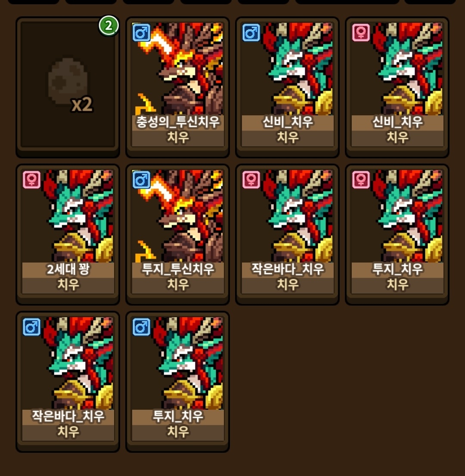Click the male icon on bottom-row 투지_치우 card
The width and height of the screenshot is (465, 476).
click(142, 327)
